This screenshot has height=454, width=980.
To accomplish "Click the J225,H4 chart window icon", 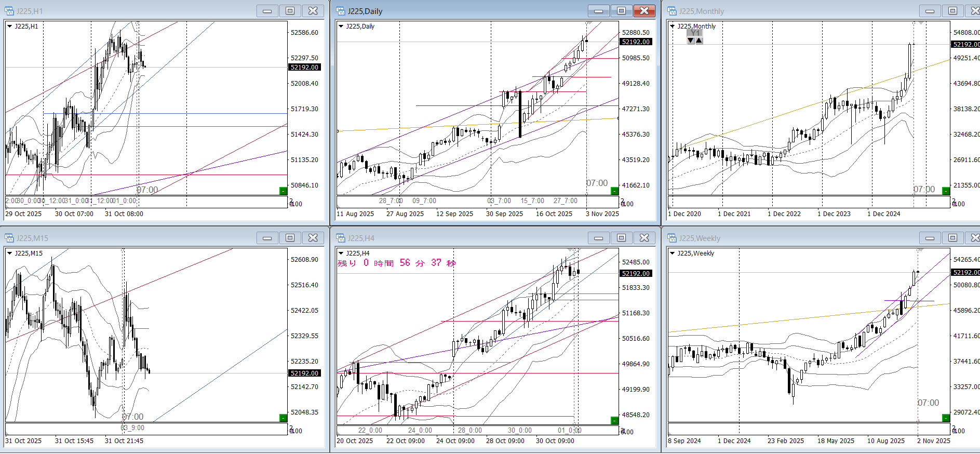I will click(341, 238).
